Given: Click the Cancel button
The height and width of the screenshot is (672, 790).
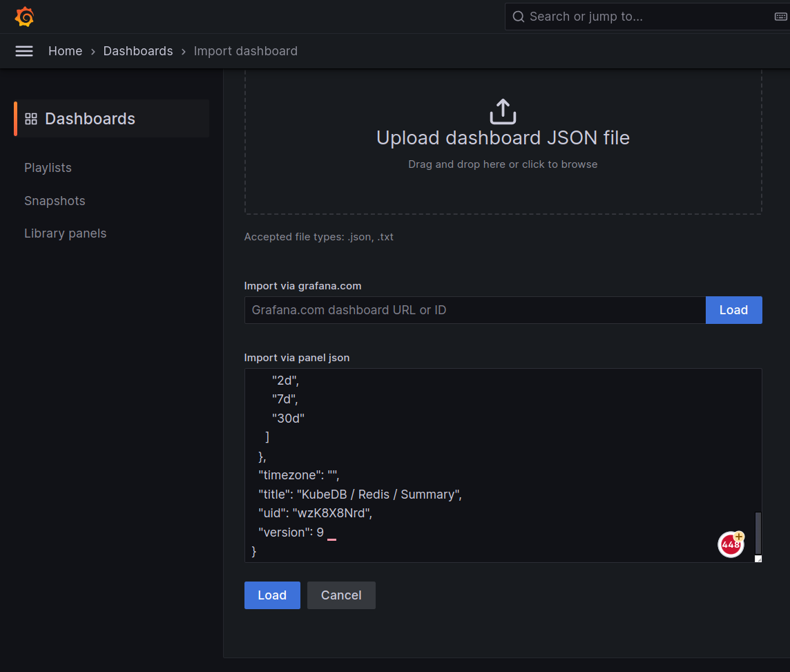Looking at the screenshot, I should click(341, 595).
